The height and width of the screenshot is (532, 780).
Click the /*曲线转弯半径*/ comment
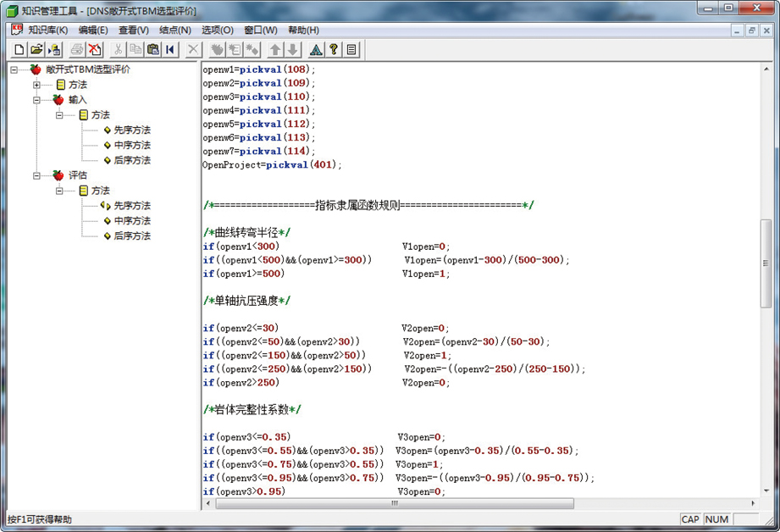(246, 232)
